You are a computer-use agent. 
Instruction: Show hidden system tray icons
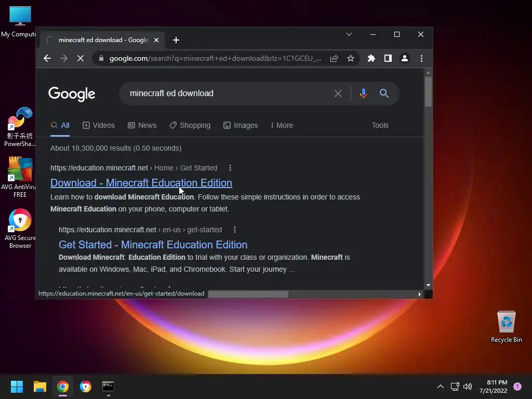point(441,387)
